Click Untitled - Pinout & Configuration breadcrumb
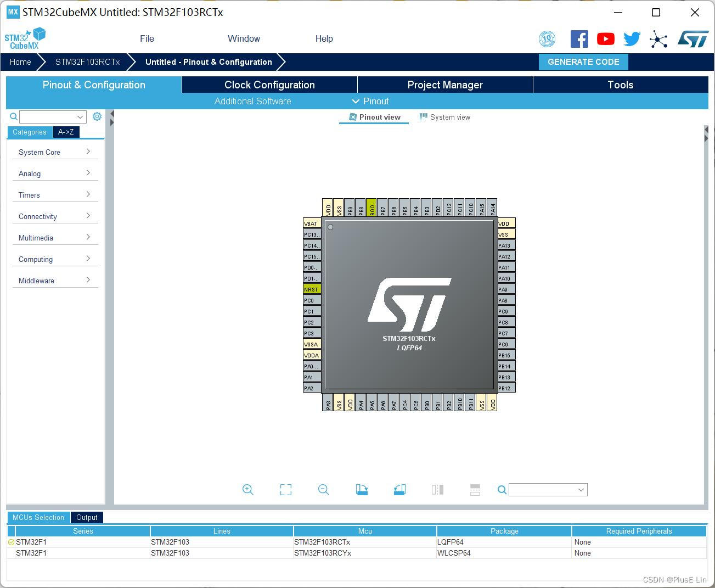This screenshot has height=588, width=715. point(209,62)
